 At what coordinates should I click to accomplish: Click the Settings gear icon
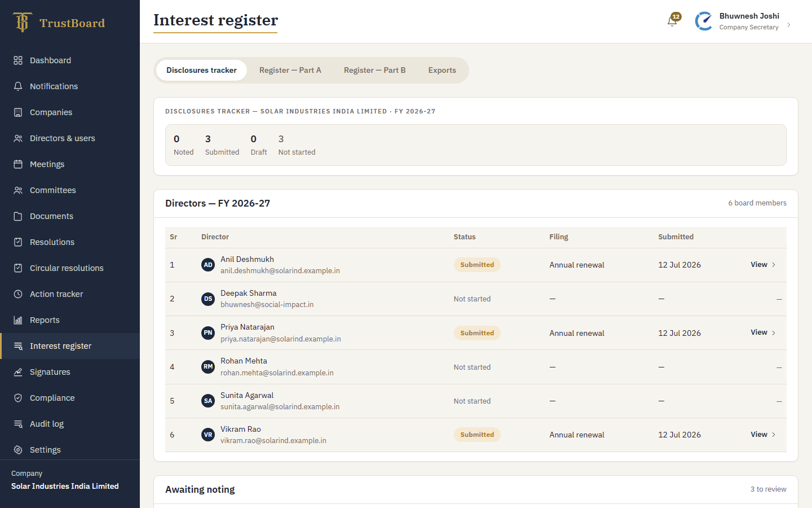coord(18,450)
